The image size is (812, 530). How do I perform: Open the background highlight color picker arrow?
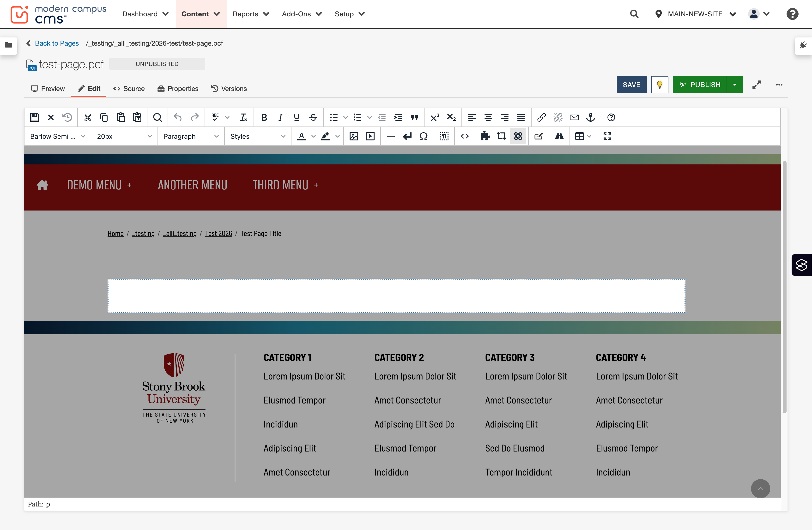(337, 136)
